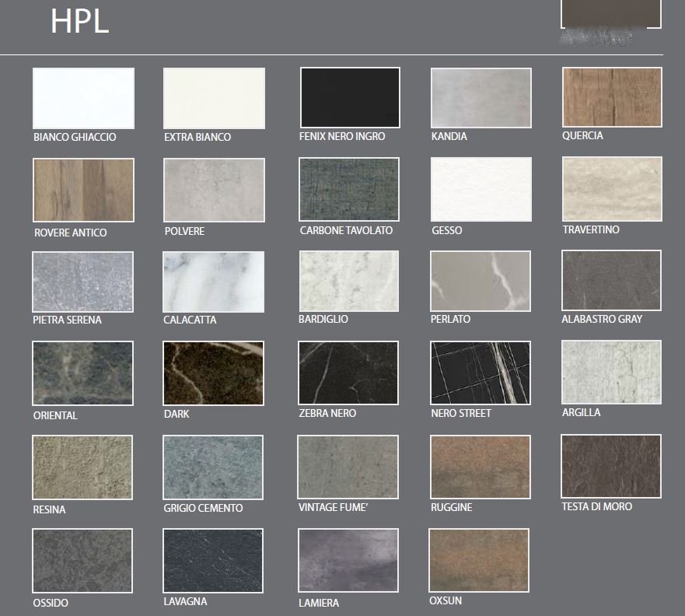Screen dimensions: 685x616
Task: Click the 'PIETRA SERENA' label
Action: coord(67,320)
